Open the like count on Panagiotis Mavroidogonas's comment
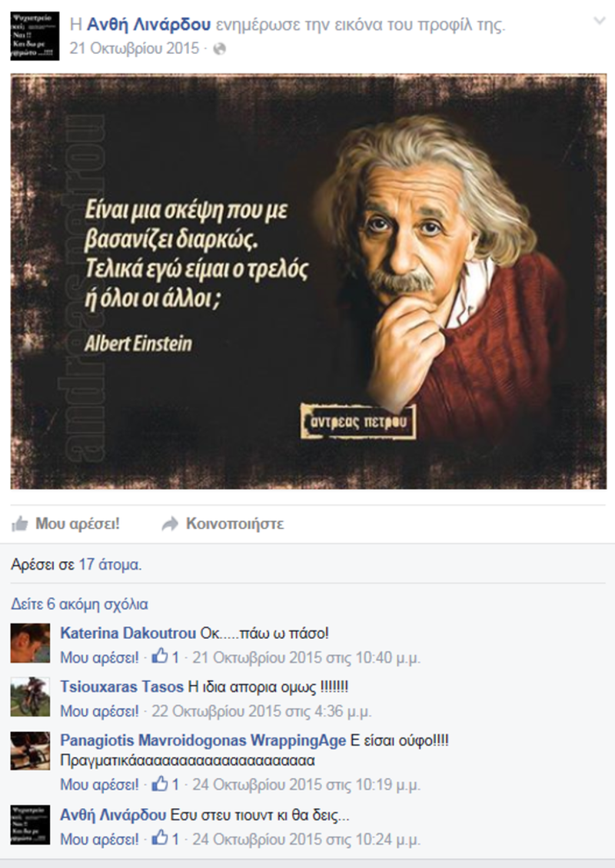Image resolution: width=615 pixels, height=868 pixels. 166,784
